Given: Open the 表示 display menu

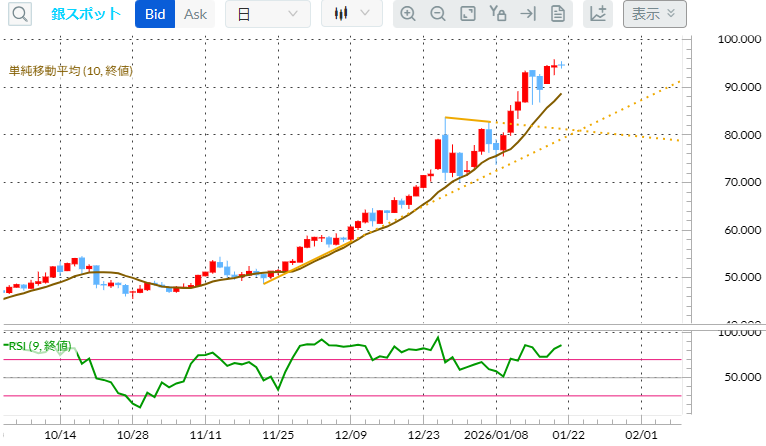Looking at the screenshot, I should 655,14.
